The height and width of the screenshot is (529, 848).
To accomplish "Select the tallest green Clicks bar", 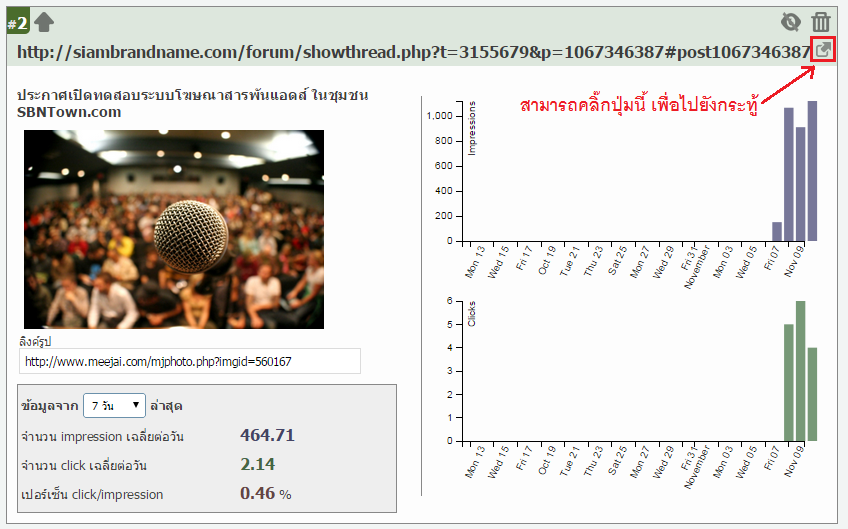I will pyautogui.click(x=800, y=370).
